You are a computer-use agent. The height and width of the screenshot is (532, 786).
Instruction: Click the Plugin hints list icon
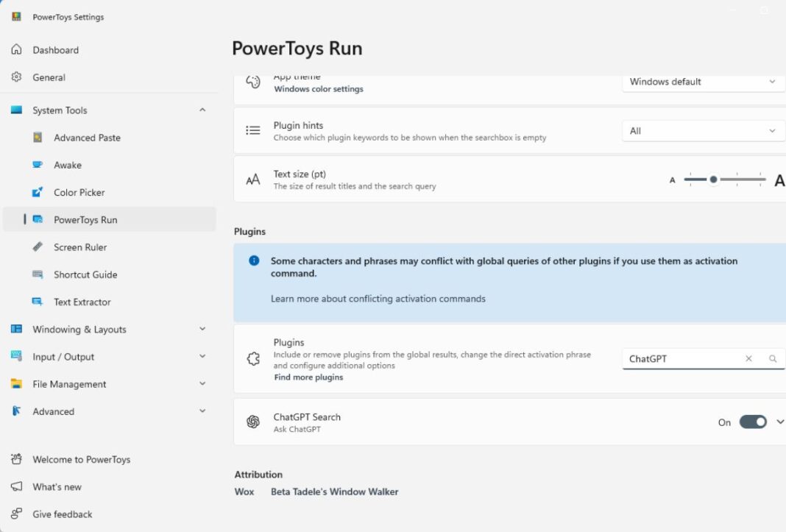(x=252, y=130)
